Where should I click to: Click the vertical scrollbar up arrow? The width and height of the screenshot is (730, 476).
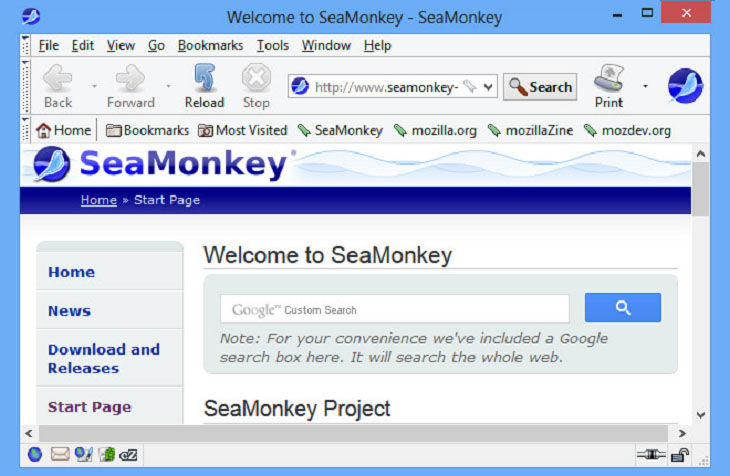point(701,154)
